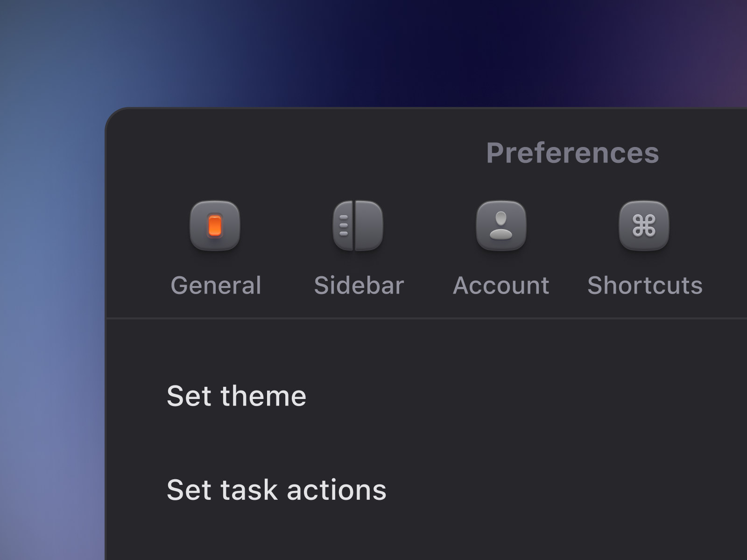Switch to the Sidebar tab label
Screen dimensions: 747x560
coord(359,285)
